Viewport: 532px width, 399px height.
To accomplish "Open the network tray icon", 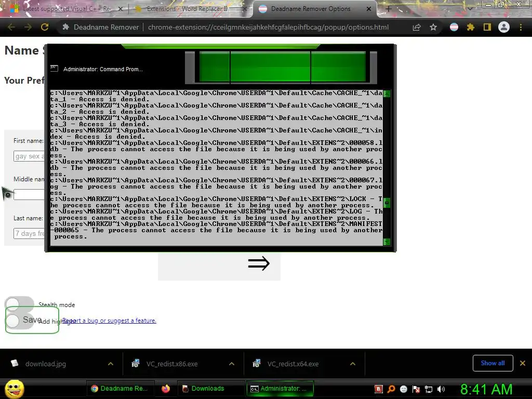I will tap(429, 389).
